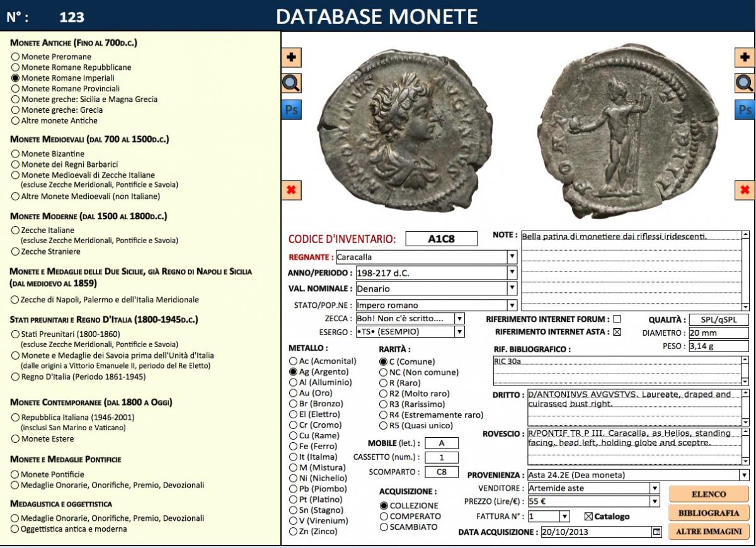Click the plus icon beside the obverse coin image
This screenshot has height=548, width=756.
point(291,57)
